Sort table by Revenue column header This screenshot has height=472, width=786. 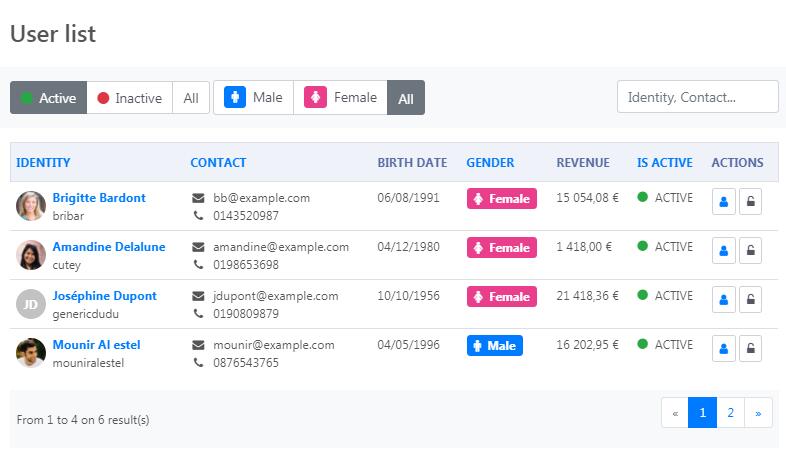click(583, 163)
